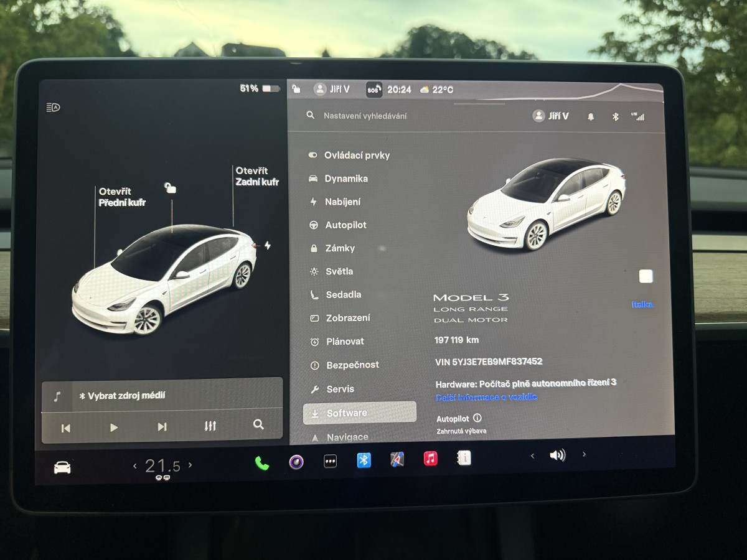Image resolution: width=747 pixels, height=560 pixels.
Task: Open the owner's manual app icon
Action: [x=464, y=458]
